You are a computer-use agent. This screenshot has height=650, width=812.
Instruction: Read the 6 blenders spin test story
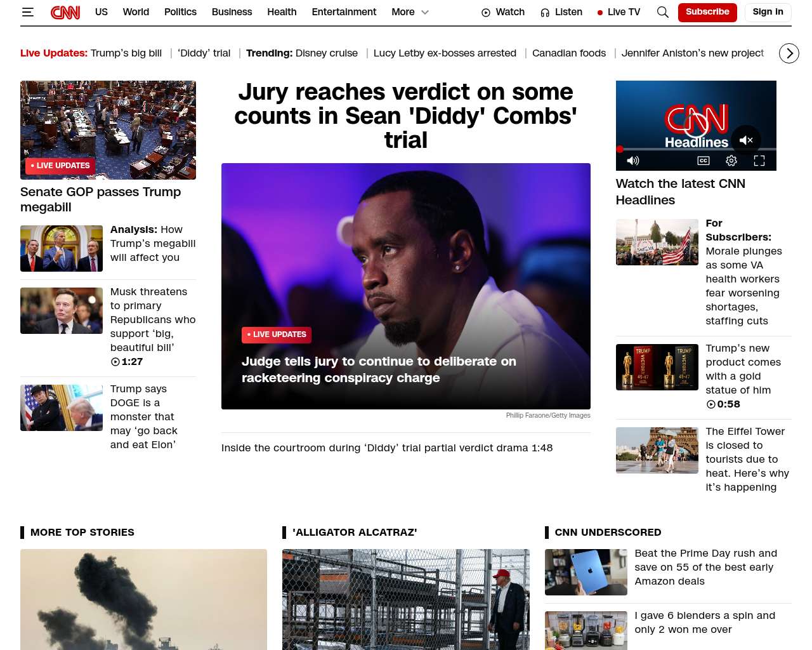click(705, 623)
